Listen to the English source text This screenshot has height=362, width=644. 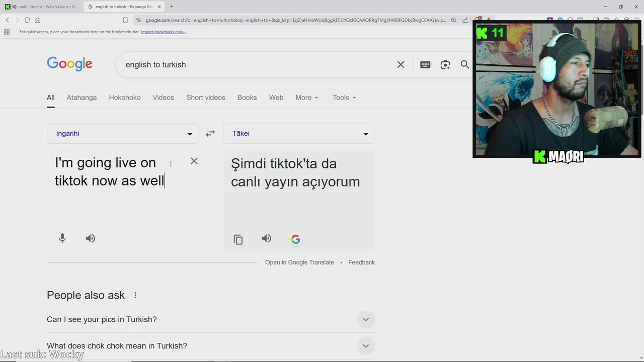point(91,238)
